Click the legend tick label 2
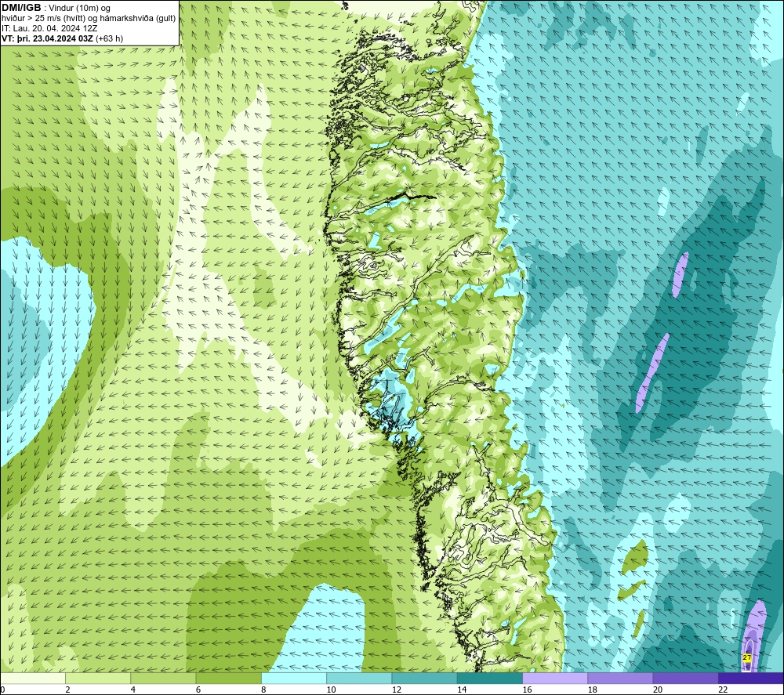The image size is (784, 695). tap(67, 690)
